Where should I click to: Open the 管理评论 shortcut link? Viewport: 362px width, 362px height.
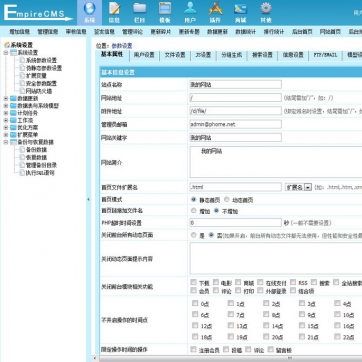[132, 32]
